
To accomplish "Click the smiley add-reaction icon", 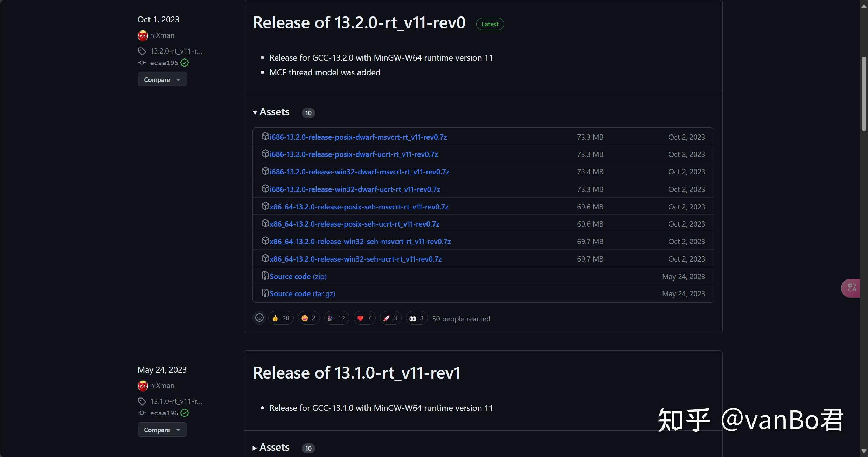I will coord(259,318).
